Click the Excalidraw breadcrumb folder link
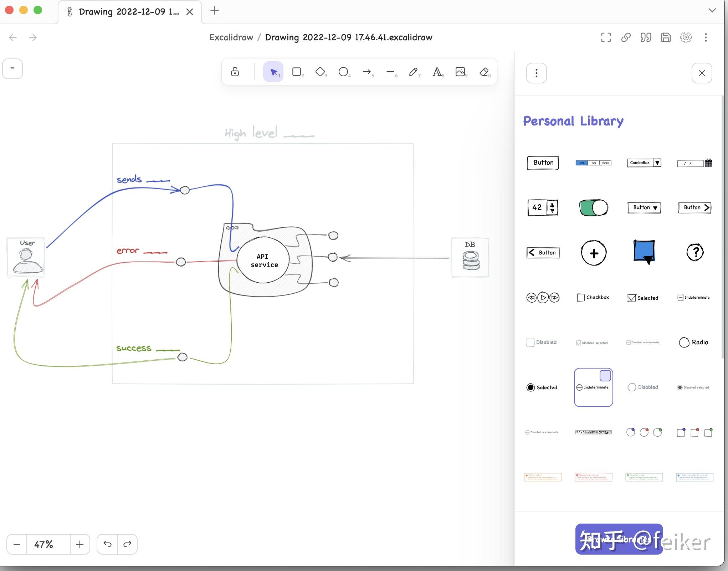Viewport: 728px width, 571px height. [x=231, y=37]
